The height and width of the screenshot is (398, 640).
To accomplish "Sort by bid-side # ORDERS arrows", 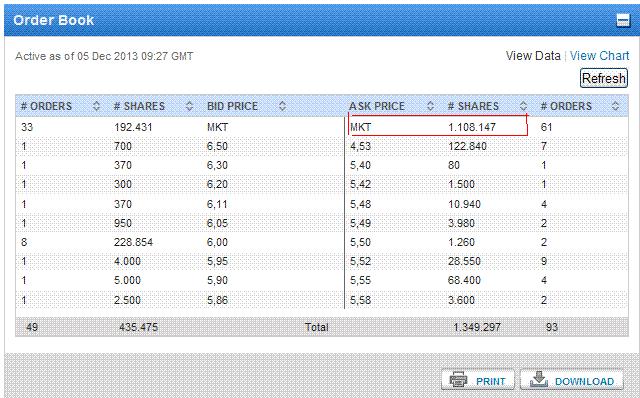I will (96, 106).
